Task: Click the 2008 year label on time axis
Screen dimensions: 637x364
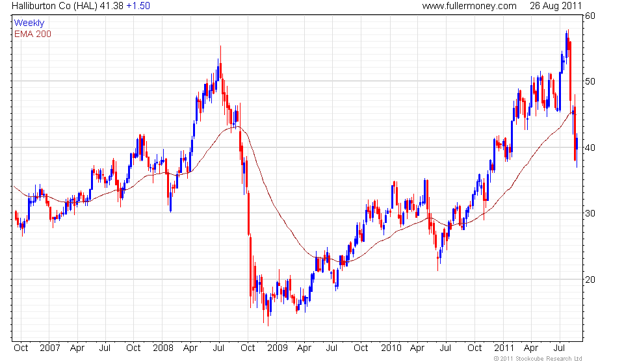Action: (163, 348)
